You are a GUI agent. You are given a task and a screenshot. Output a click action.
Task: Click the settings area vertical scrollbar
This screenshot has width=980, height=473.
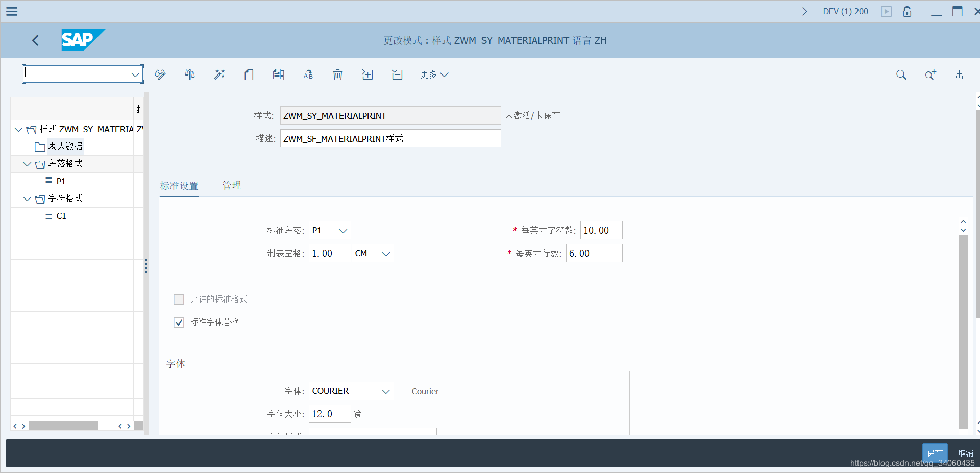(963, 332)
